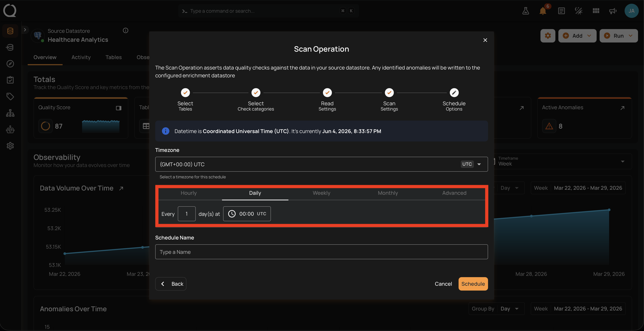Click the Healthcare Analytics datastore name
This screenshot has width=644, height=331.
[78, 40]
